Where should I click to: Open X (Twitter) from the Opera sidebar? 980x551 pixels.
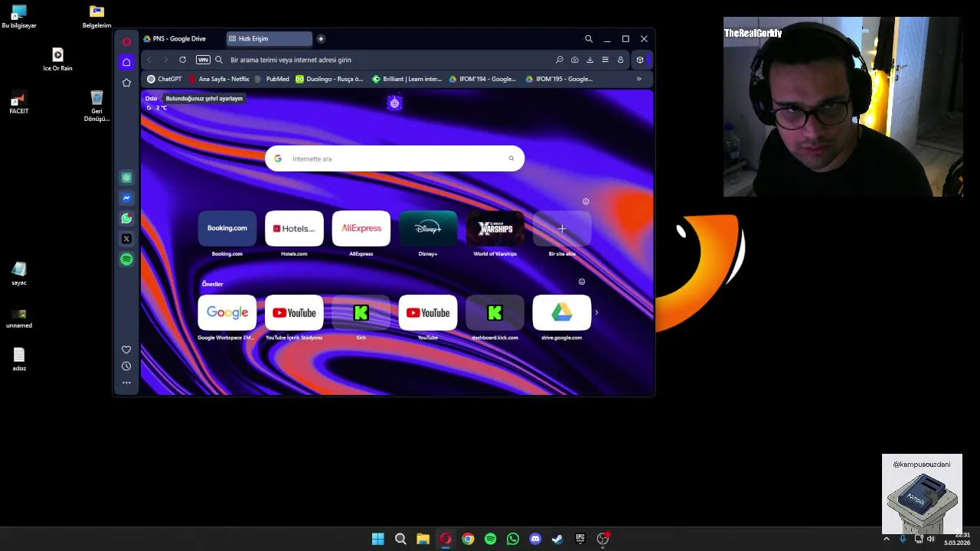[x=126, y=239]
